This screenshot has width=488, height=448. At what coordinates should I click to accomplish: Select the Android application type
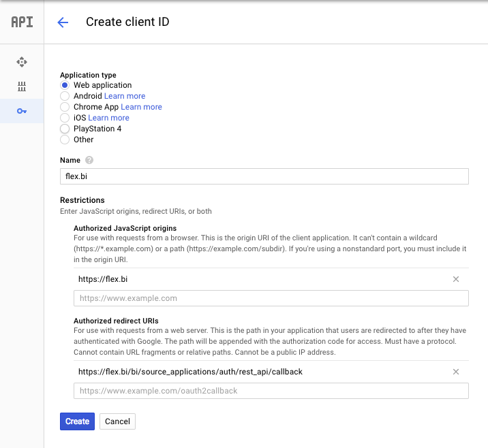click(x=65, y=96)
